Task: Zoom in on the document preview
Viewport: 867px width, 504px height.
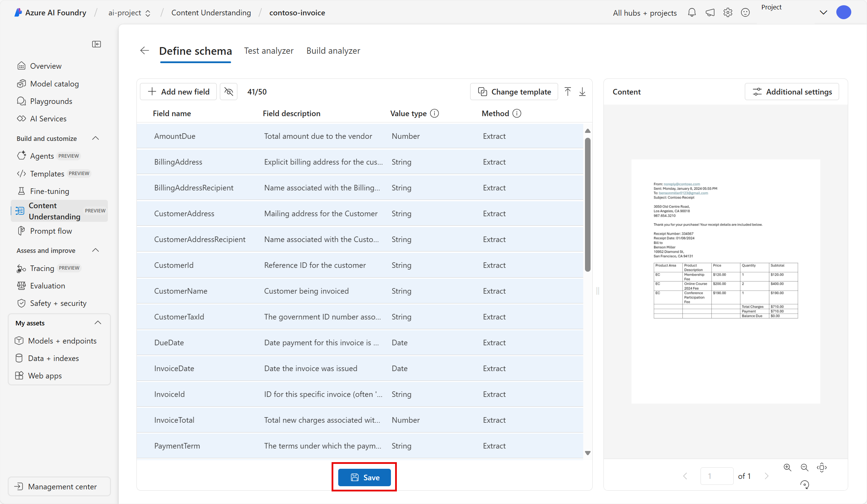Action: [787, 467]
